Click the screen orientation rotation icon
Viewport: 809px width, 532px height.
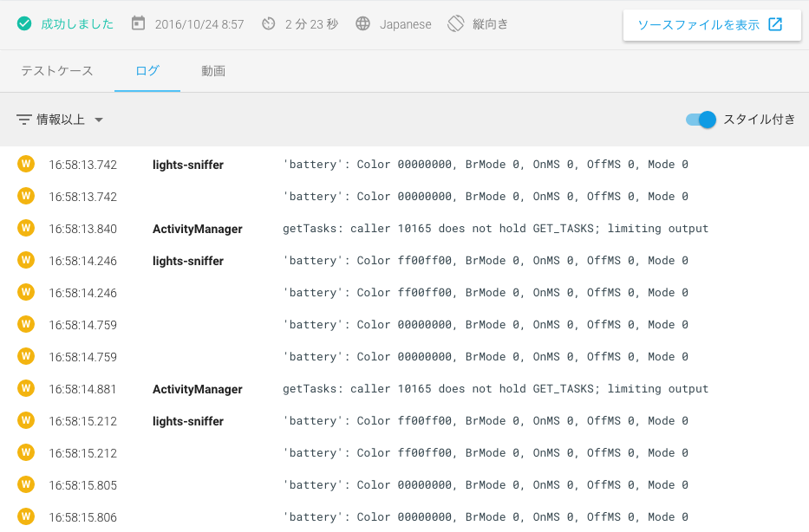pyautogui.click(x=456, y=23)
